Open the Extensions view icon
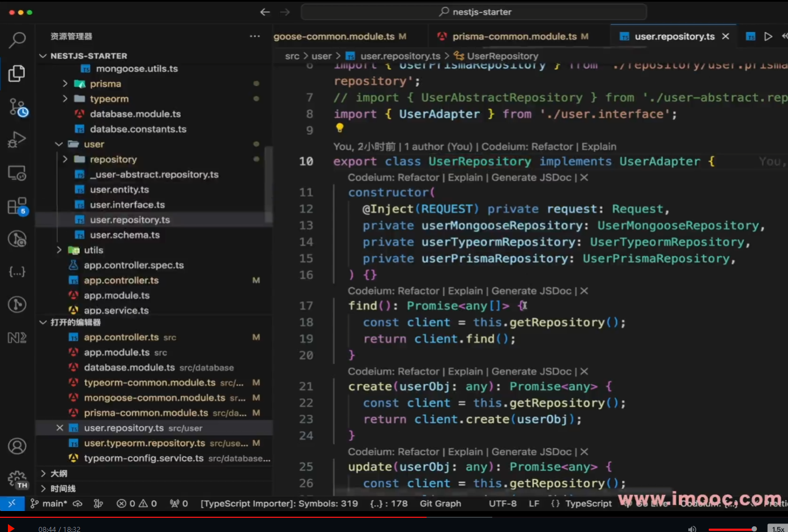788x532 pixels. coord(17,206)
